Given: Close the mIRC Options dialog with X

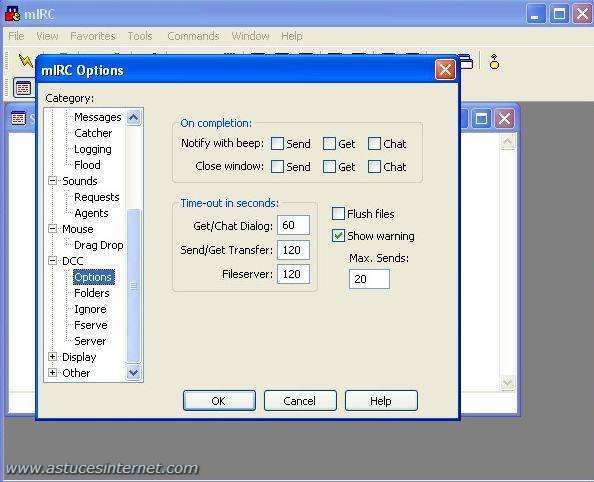Looking at the screenshot, I should click(x=445, y=70).
